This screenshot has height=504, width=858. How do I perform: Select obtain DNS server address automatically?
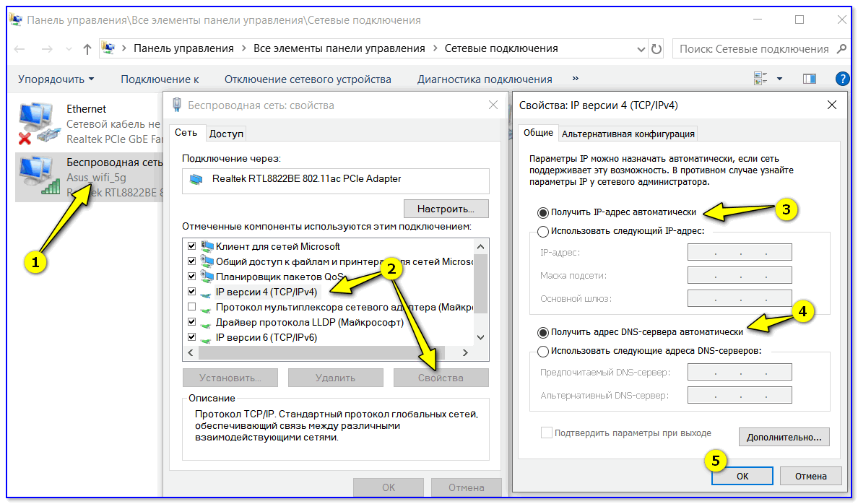[x=543, y=332]
